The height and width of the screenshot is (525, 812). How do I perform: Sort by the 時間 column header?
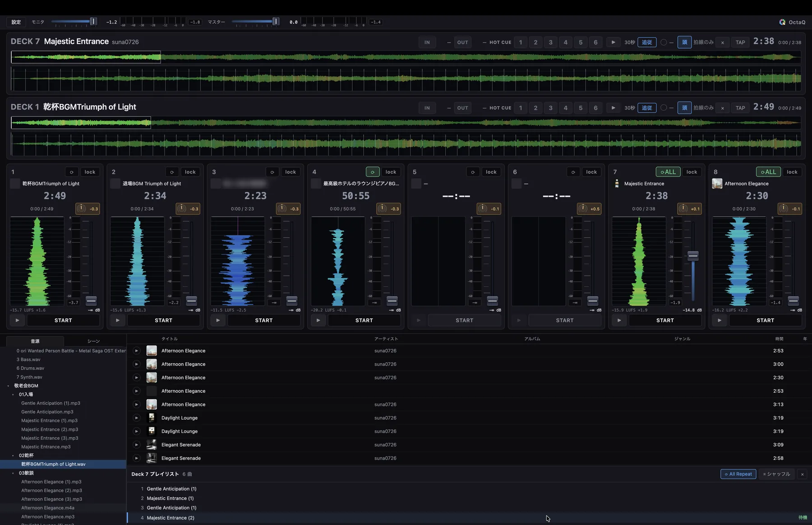click(779, 339)
